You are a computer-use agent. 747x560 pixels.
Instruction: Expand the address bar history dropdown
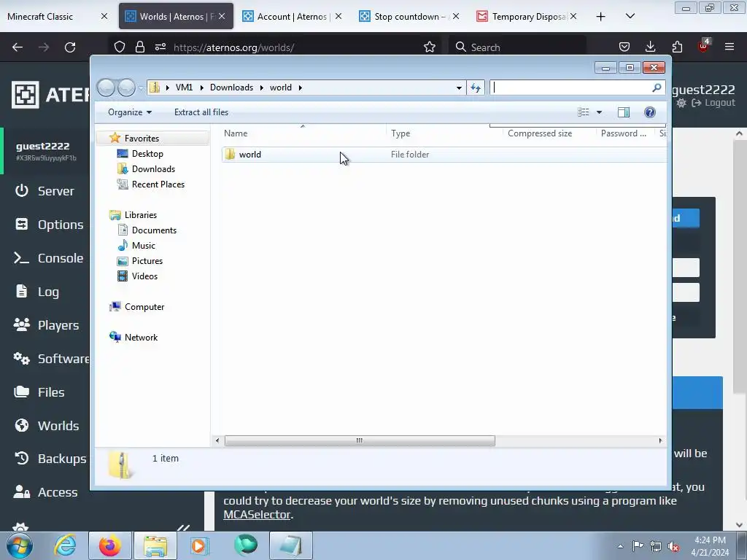[459, 87]
